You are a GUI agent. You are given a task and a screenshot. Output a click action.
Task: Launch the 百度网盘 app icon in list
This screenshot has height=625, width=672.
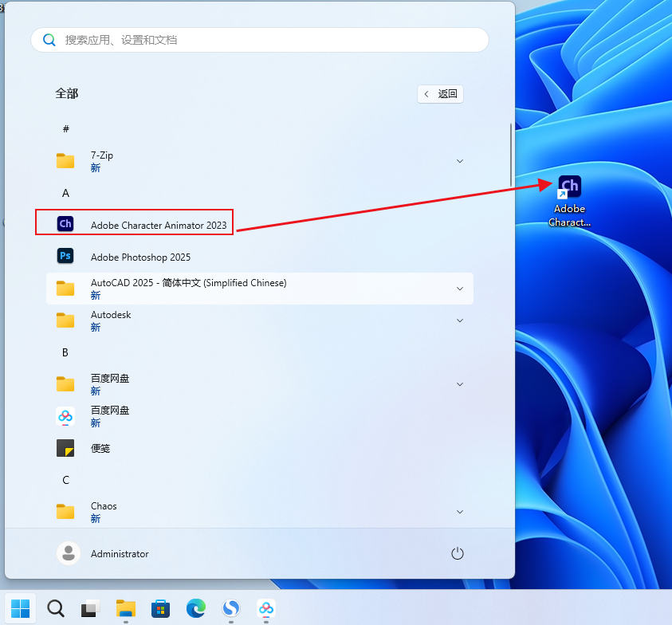(x=65, y=416)
